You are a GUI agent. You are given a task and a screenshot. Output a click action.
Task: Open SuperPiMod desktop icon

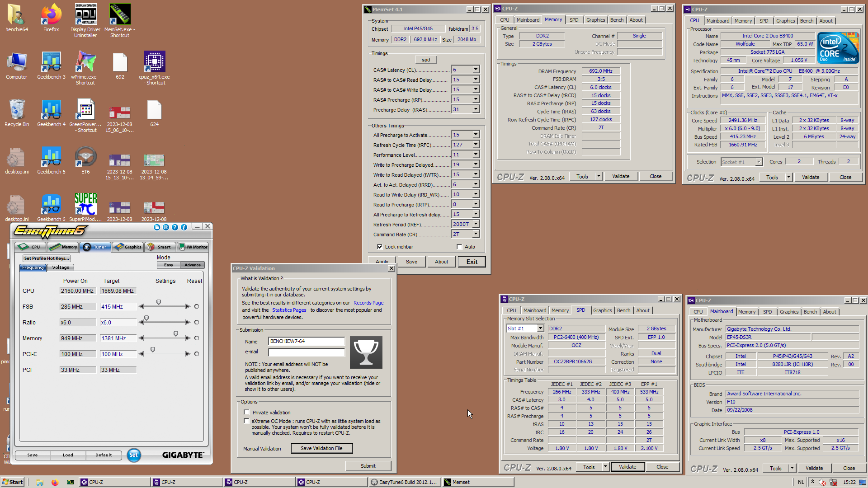(85, 208)
